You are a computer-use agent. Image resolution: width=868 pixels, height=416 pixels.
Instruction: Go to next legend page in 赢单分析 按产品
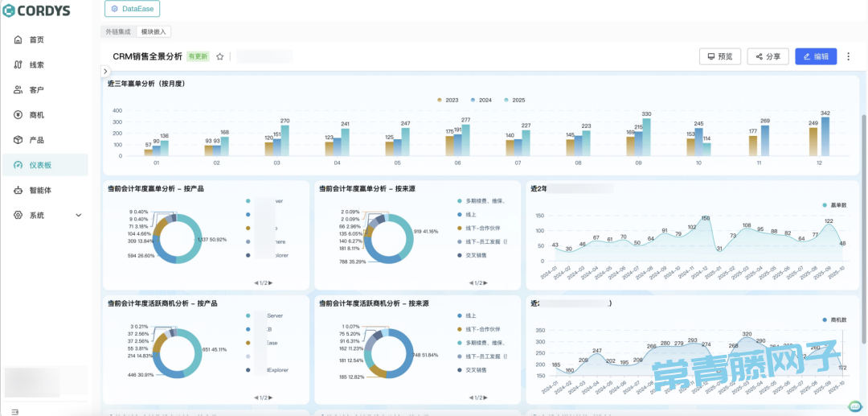click(271, 282)
